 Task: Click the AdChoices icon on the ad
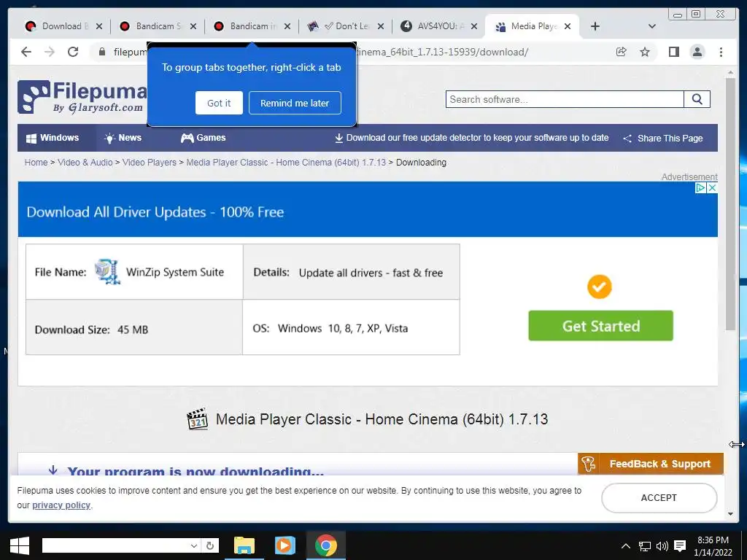tap(700, 187)
